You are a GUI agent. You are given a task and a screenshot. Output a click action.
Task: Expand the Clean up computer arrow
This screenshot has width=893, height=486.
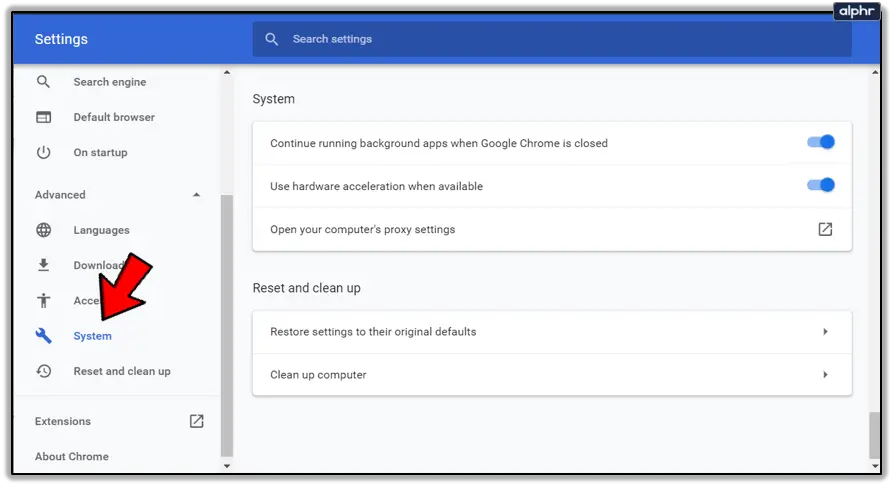point(825,375)
